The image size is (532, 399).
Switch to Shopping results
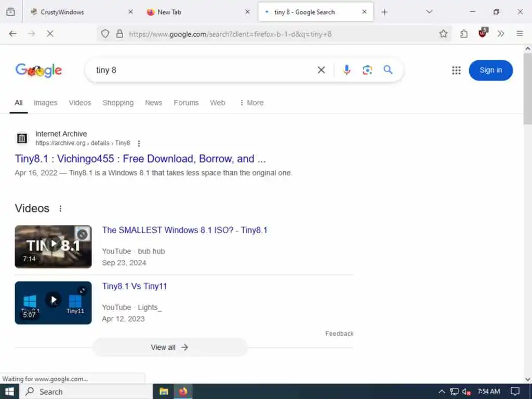pyautogui.click(x=118, y=102)
